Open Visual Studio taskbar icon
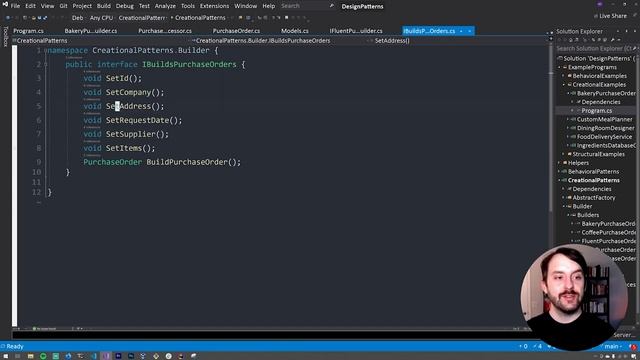This screenshot has width=640, height=360. click(106, 356)
